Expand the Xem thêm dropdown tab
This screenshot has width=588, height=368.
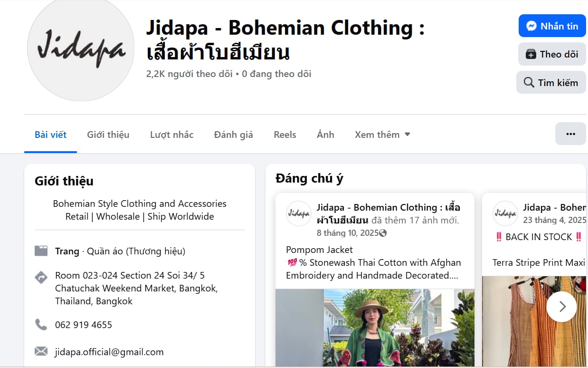tap(382, 135)
